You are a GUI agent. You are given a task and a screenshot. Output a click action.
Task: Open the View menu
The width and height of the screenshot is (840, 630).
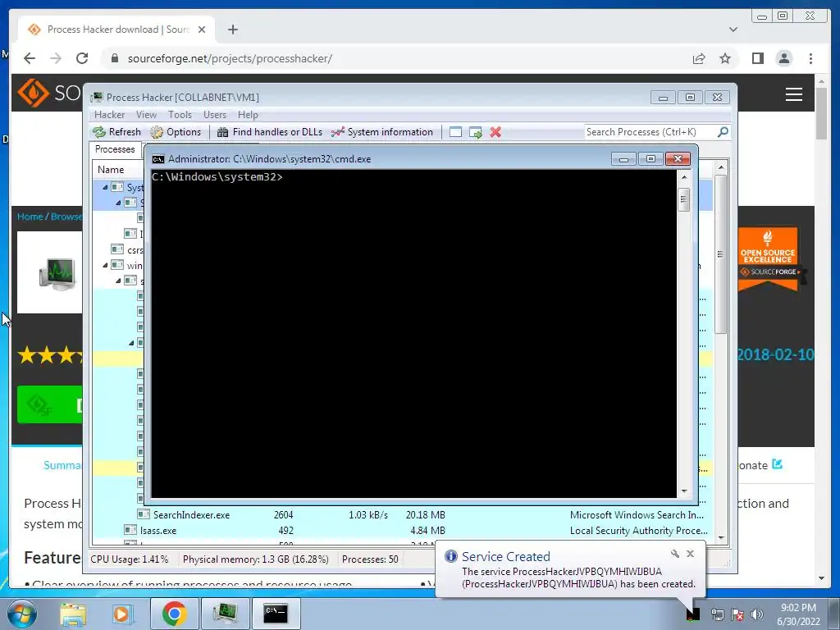146,115
